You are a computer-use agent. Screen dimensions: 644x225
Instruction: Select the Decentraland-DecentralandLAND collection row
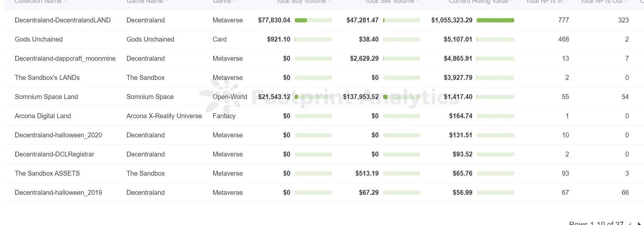point(324,20)
